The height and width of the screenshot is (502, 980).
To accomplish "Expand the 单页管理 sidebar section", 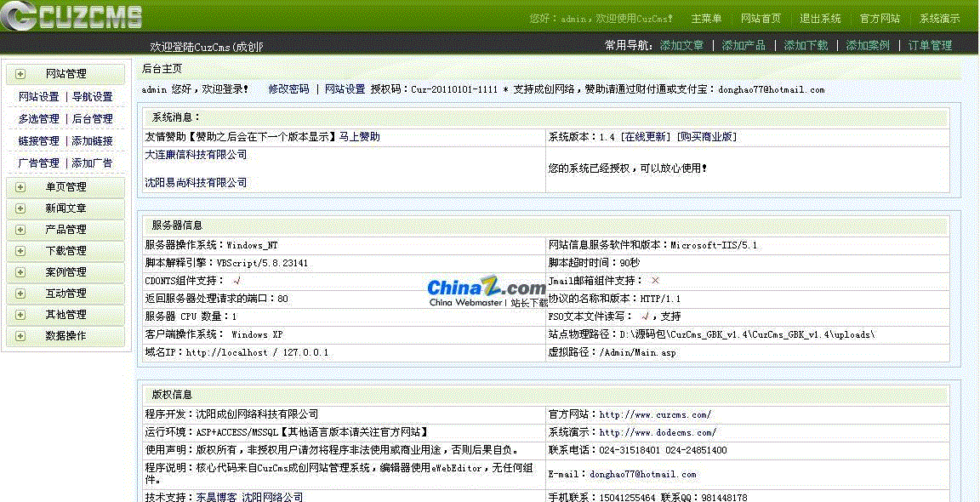I will point(20,187).
